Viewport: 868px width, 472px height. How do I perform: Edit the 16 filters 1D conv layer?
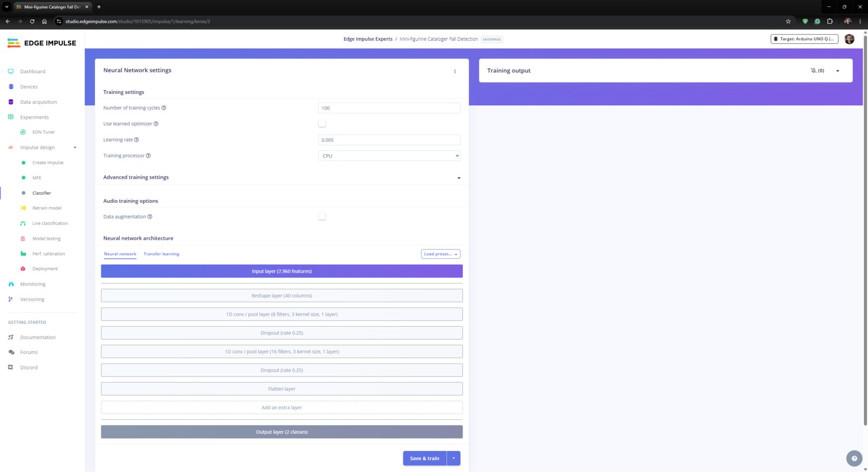pyautogui.click(x=282, y=352)
